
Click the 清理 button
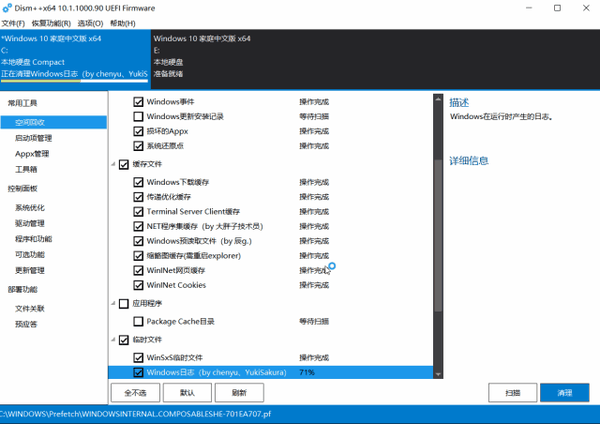pyautogui.click(x=564, y=393)
